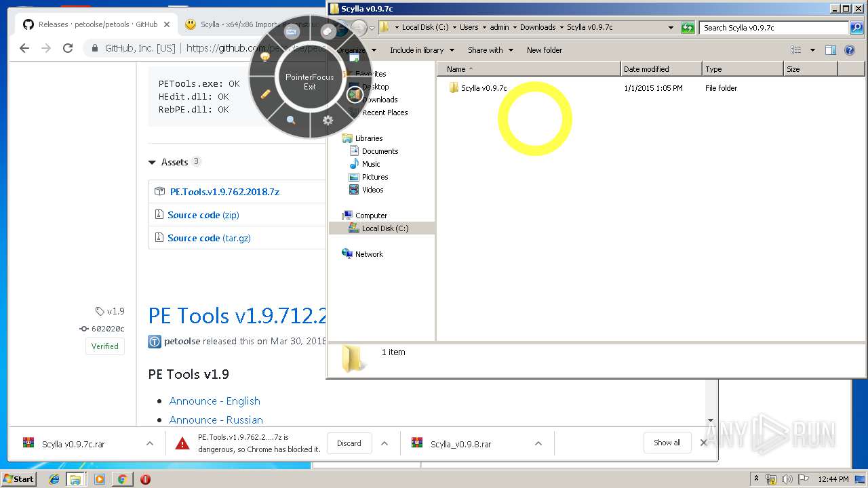Download PE.Tools.v1.9.762.2018.7z asset
The image size is (868, 488).
click(x=224, y=192)
